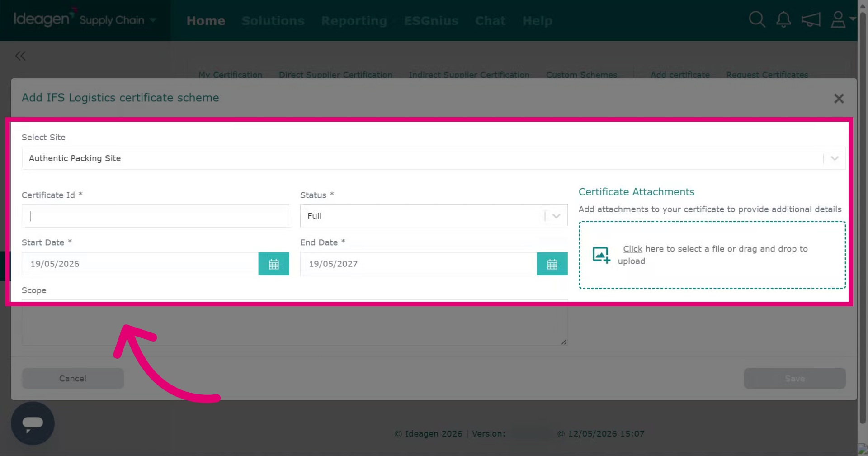868x456 pixels.
Task: Switch to My Certification tab
Action: (231, 75)
